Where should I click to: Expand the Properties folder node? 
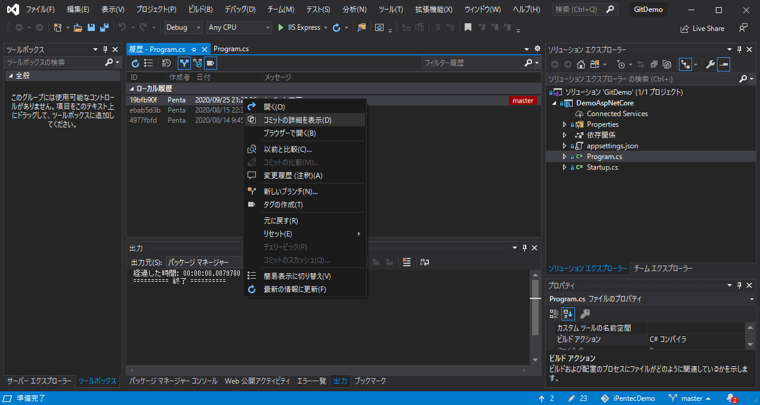click(x=565, y=125)
